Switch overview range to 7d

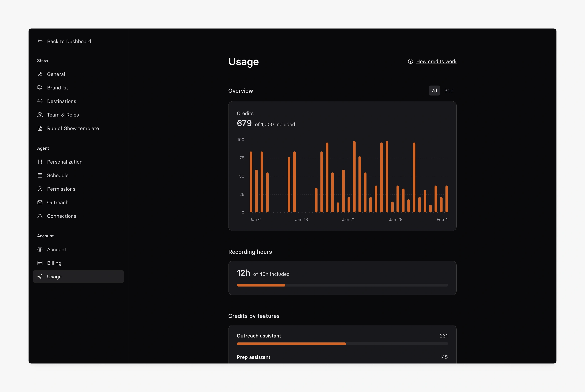[x=434, y=91]
